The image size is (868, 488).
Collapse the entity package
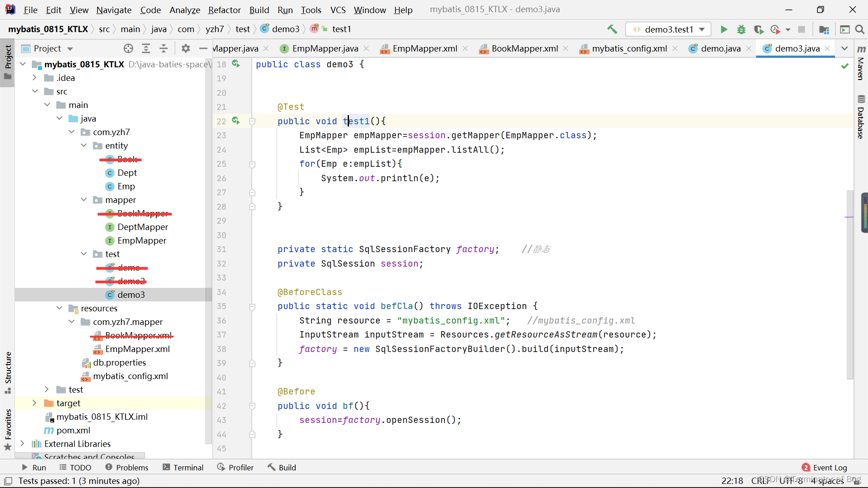pyautogui.click(x=84, y=145)
